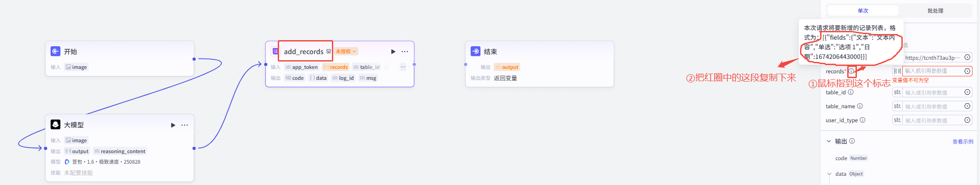This screenshot has width=980, height=185.
Task: Show hidden input parameters on add_records node
Action: click(403, 67)
